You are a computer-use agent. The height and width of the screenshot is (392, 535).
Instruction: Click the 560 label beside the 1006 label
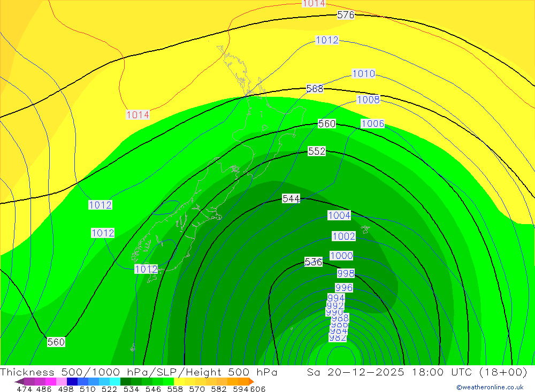click(x=327, y=124)
